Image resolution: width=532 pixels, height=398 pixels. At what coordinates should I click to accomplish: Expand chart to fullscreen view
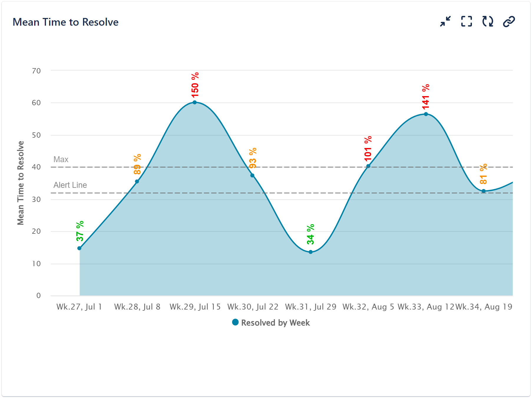click(x=466, y=21)
